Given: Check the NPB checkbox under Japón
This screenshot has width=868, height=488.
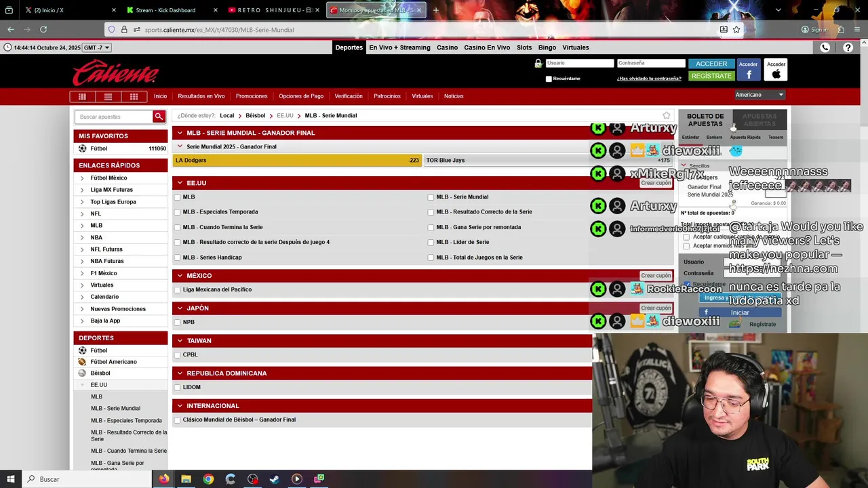Looking at the screenshot, I should [x=177, y=323].
